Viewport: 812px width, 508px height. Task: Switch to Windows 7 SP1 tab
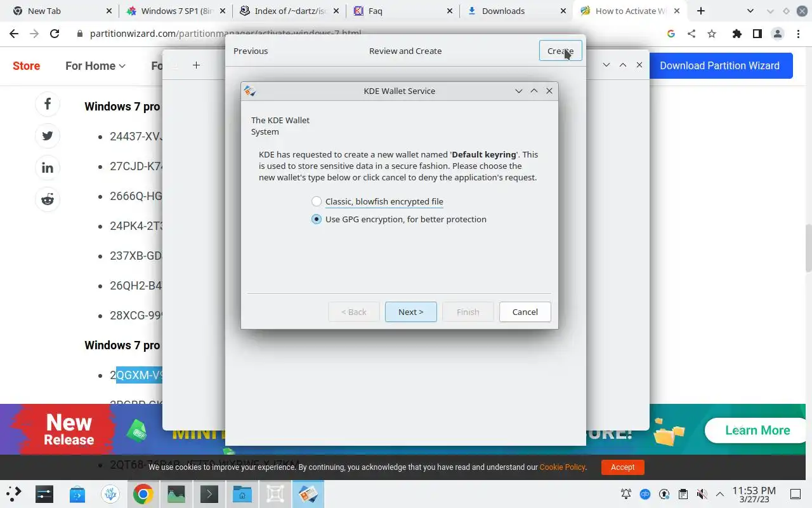tap(176, 11)
